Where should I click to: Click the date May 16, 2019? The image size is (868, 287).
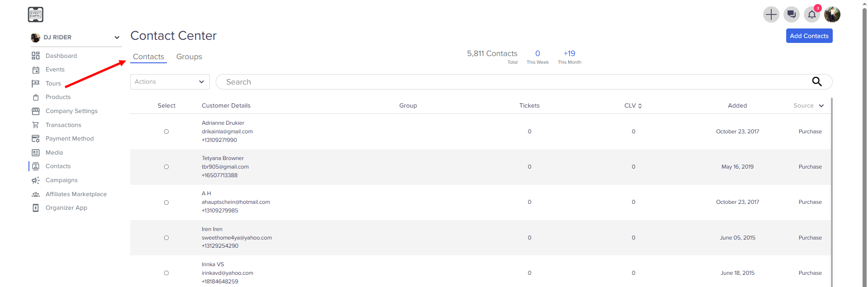[737, 167]
